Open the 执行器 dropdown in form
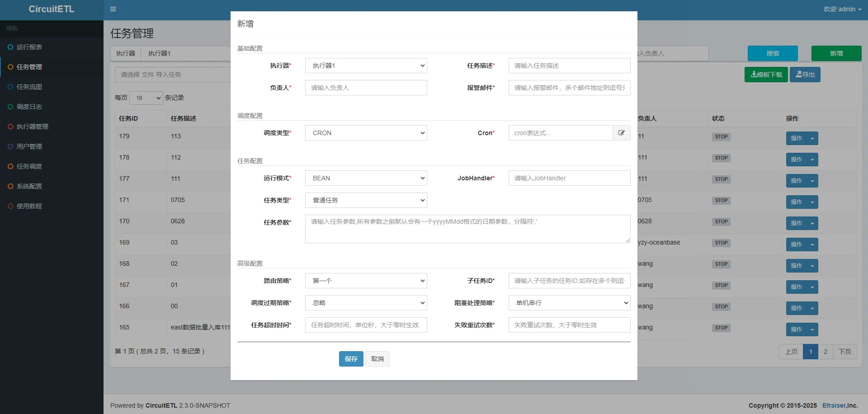This screenshot has height=414, width=868. click(x=366, y=66)
